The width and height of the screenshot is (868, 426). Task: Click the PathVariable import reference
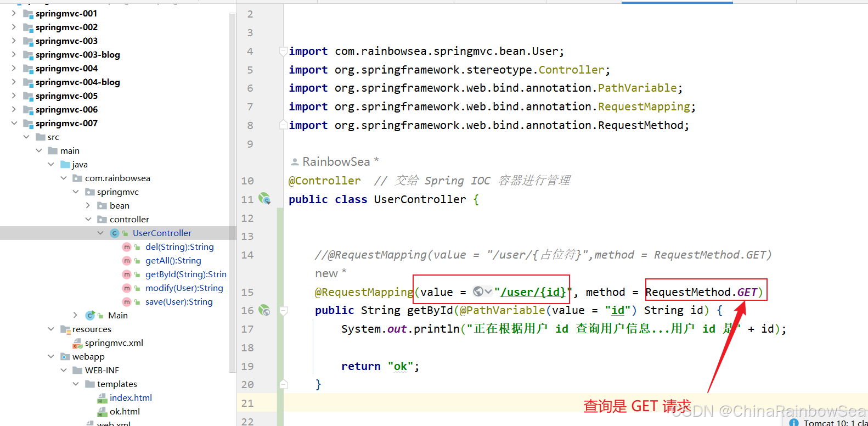tap(638, 88)
